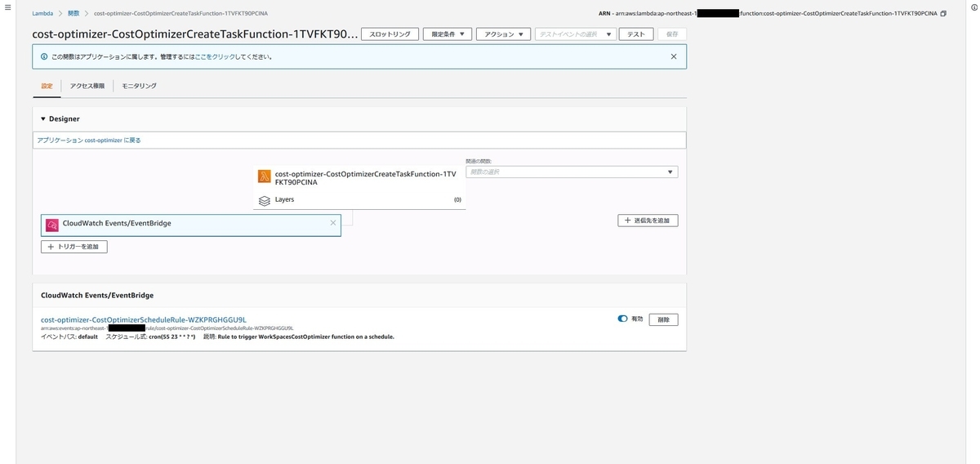The image size is (980, 464).
Task: Open the アクション dropdown
Action: pyautogui.click(x=503, y=34)
